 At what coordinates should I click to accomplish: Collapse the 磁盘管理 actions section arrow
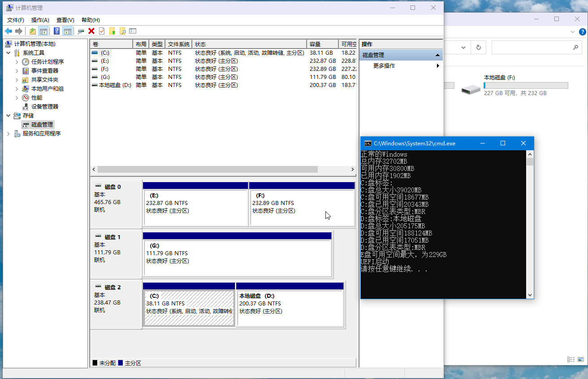pos(438,55)
